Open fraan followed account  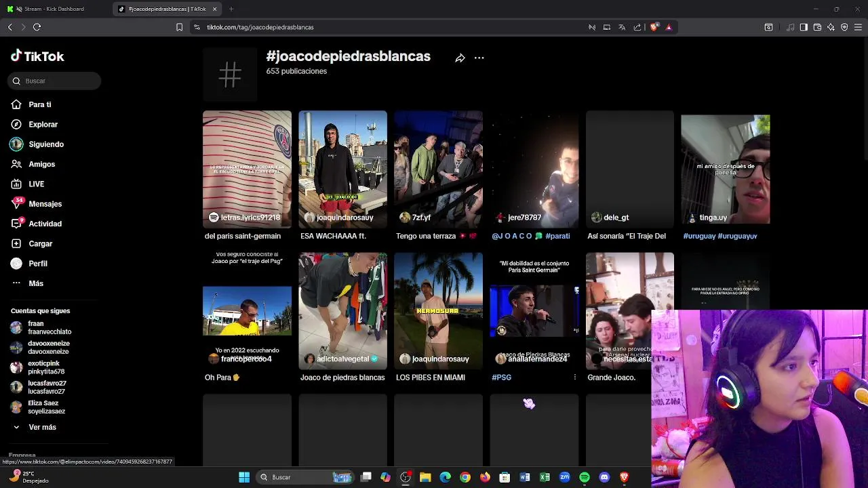click(x=41, y=328)
